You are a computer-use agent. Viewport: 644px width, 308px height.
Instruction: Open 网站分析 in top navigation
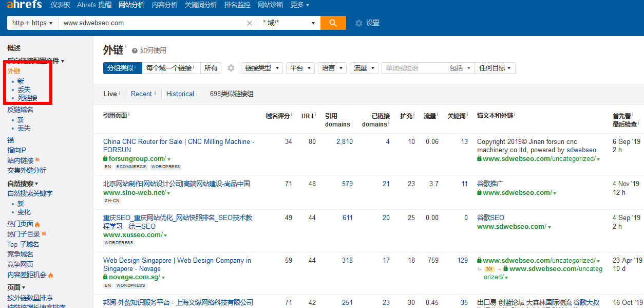tap(131, 5)
